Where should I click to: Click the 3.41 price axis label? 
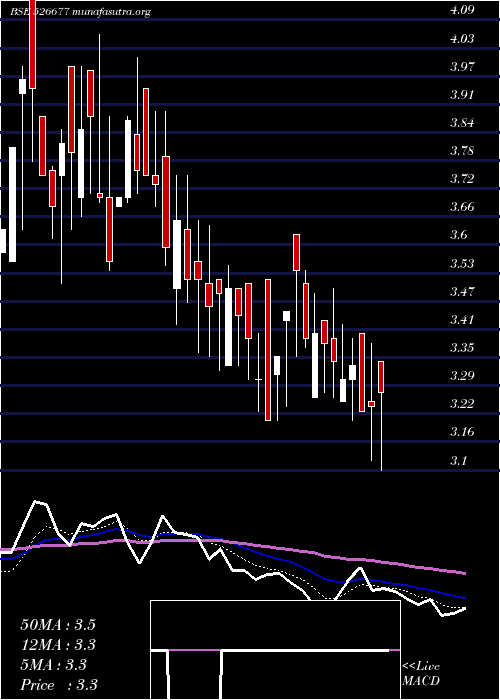tap(462, 320)
